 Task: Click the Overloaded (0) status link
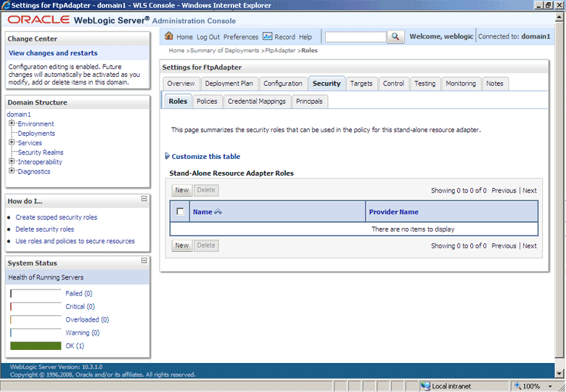87,319
